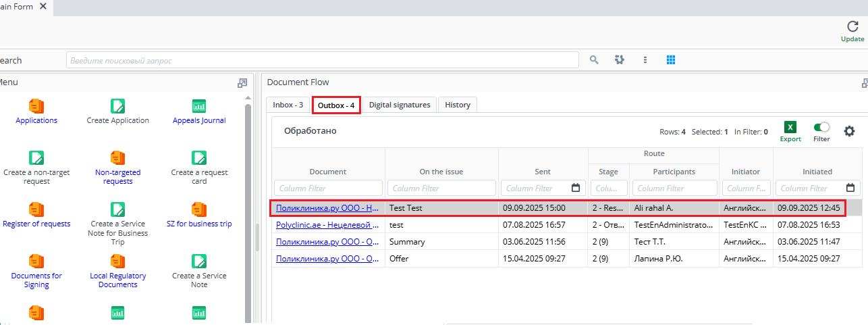Open the three-dot more options menu
Screen dimensions: 868x325
pyautogui.click(x=645, y=60)
